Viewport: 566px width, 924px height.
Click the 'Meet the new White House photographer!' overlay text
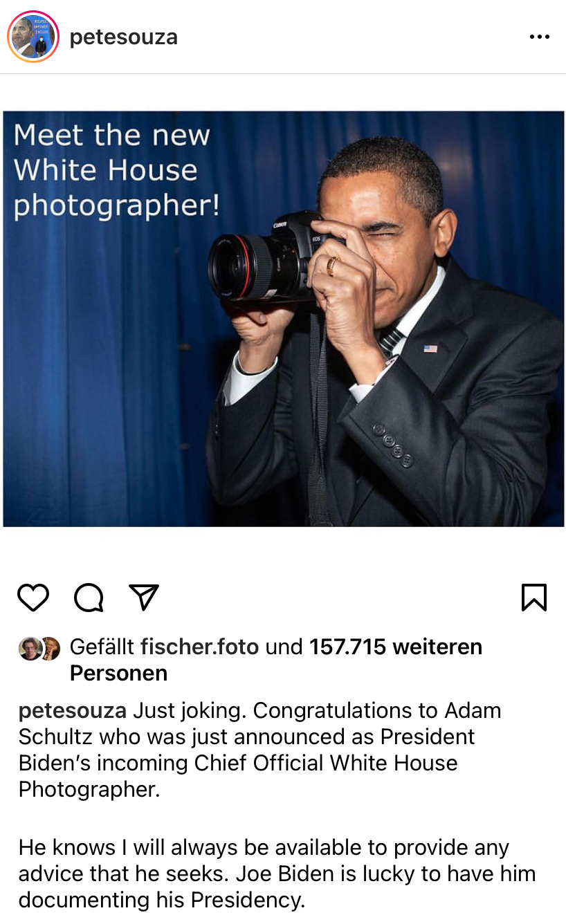click(x=116, y=170)
